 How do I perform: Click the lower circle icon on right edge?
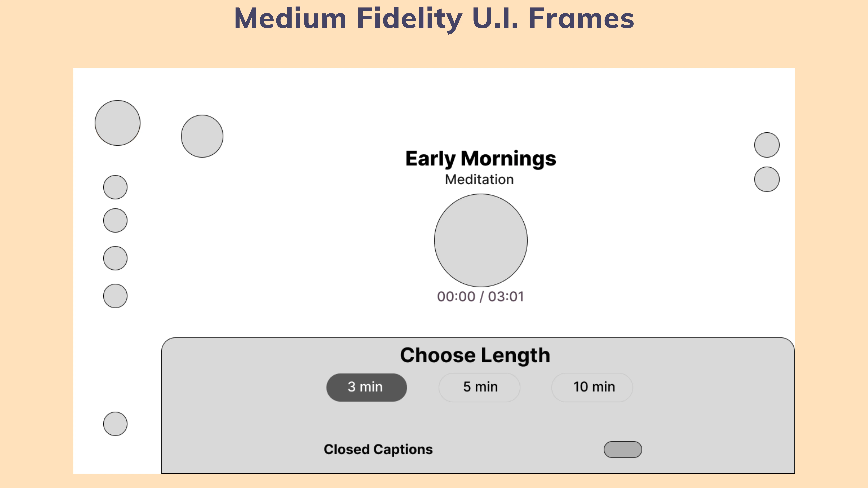coord(767,179)
